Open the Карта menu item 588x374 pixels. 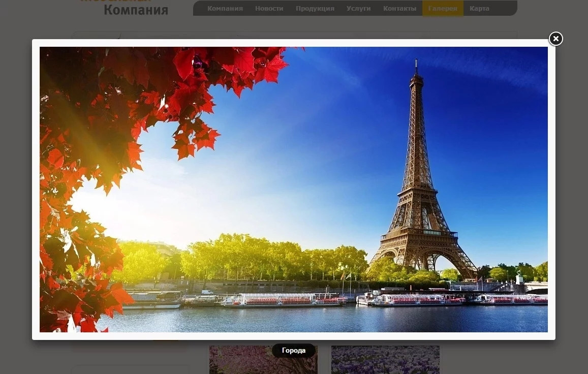coord(479,9)
